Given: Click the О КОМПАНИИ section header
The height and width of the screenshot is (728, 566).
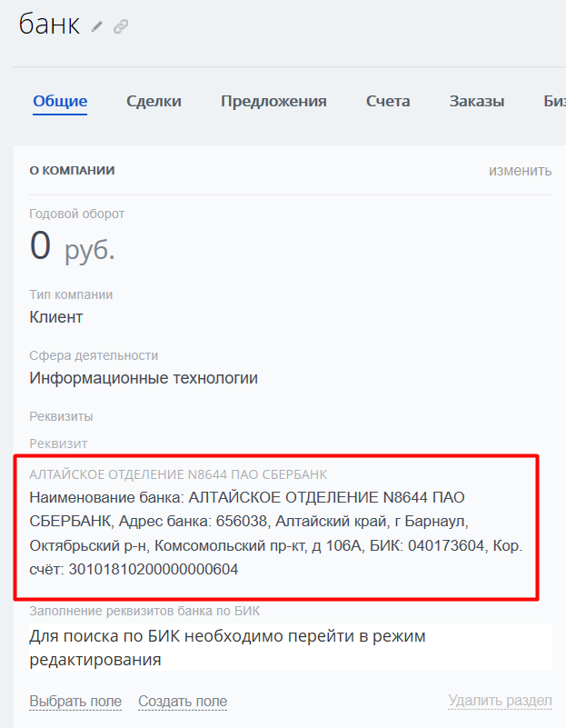Looking at the screenshot, I should [x=72, y=170].
